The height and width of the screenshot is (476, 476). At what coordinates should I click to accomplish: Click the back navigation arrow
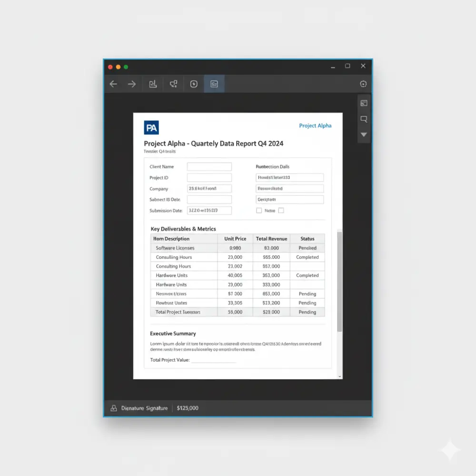pyautogui.click(x=113, y=84)
